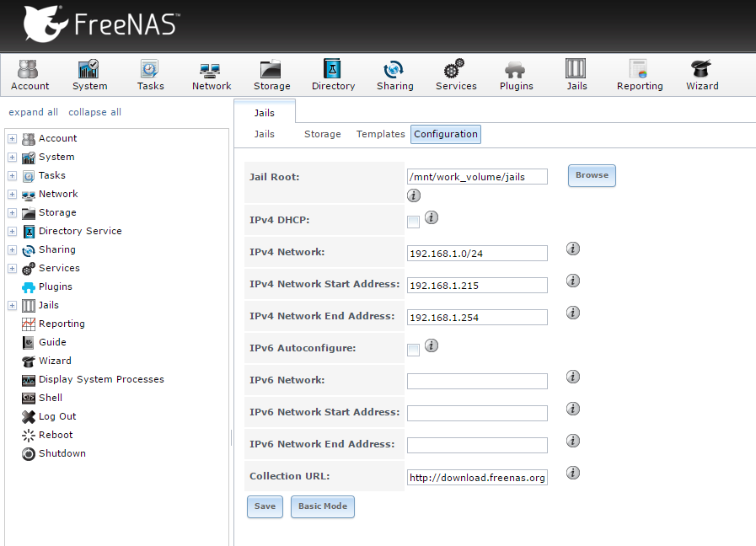This screenshot has height=546, width=756.
Task: Focus the IPv4 Network End Address field
Action: pos(477,317)
